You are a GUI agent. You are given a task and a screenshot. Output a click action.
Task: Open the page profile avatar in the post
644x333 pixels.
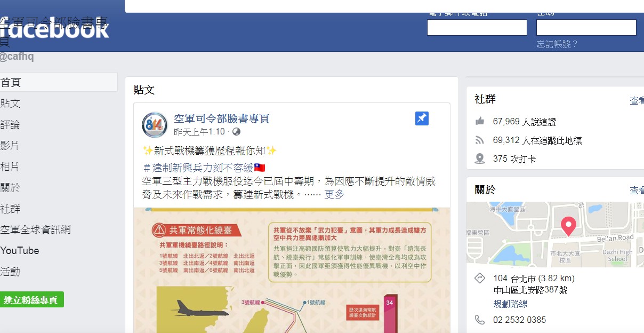click(155, 125)
